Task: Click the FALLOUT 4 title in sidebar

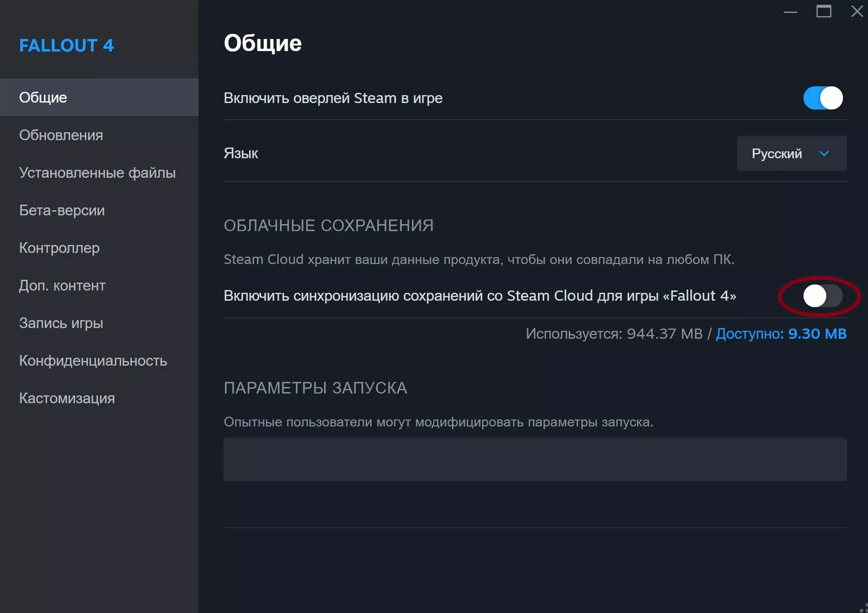Action: click(x=66, y=45)
